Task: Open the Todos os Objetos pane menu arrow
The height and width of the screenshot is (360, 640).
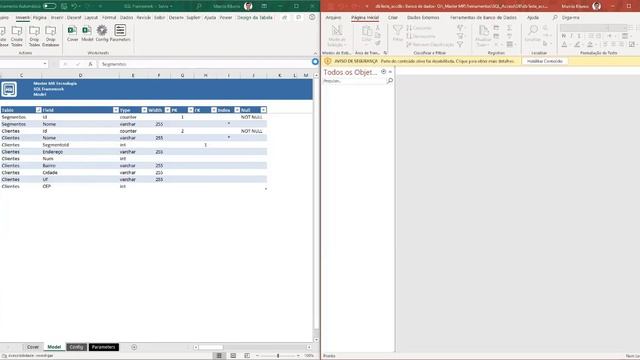Action: 384,72
